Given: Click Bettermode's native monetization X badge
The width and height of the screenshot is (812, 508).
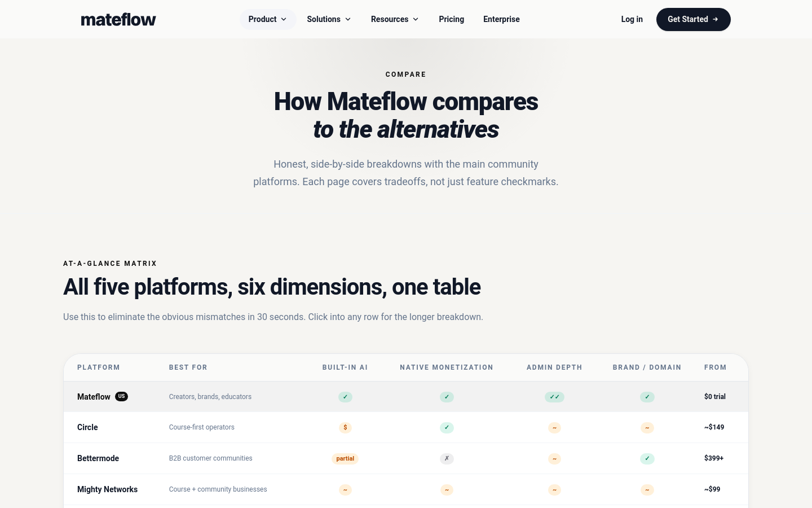Looking at the screenshot, I should (447, 458).
